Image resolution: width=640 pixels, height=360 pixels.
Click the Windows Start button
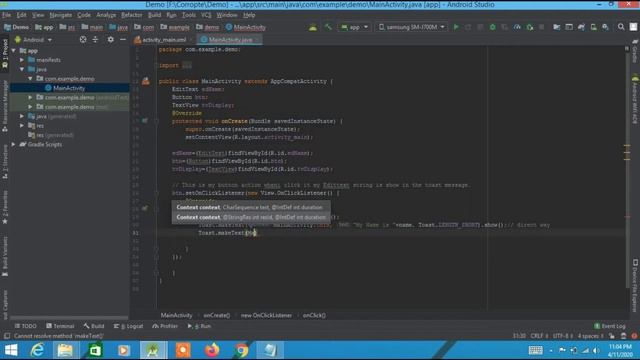(x=11, y=350)
